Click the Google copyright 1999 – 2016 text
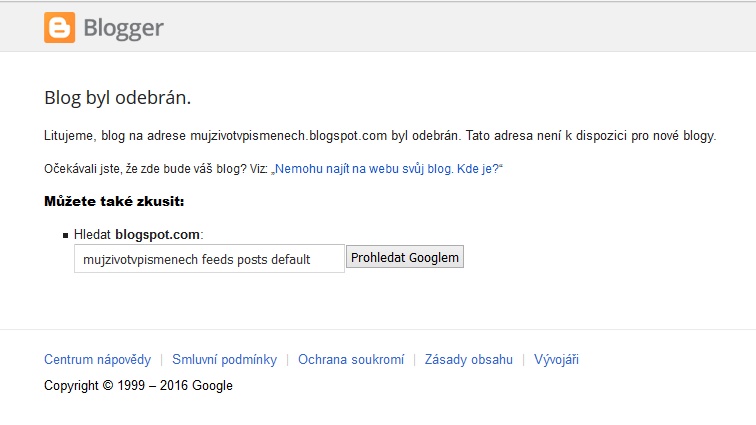Image resolution: width=756 pixels, height=425 pixels. [138, 385]
